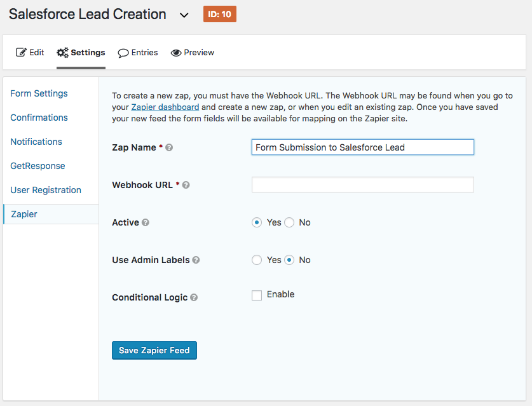Click the Edit pencil icon
The image size is (532, 406).
coord(21,53)
